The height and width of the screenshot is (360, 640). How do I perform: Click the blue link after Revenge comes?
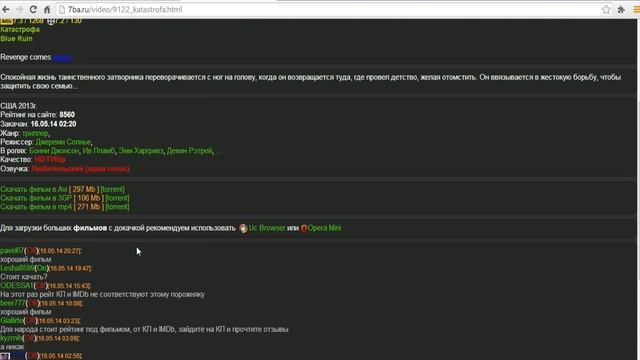coord(62,58)
